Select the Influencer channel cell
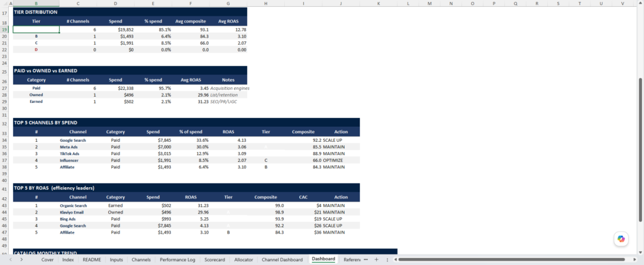This screenshot has height=265, width=644. (x=78, y=160)
